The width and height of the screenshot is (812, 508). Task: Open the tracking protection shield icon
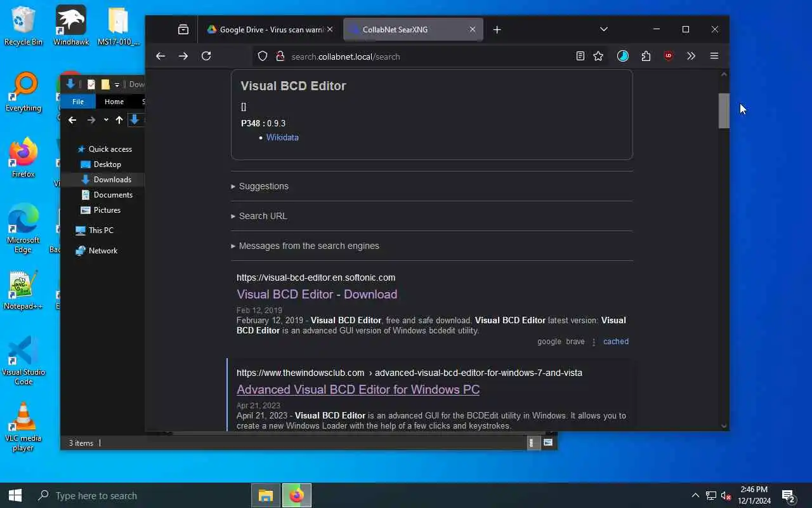coord(263,57)
